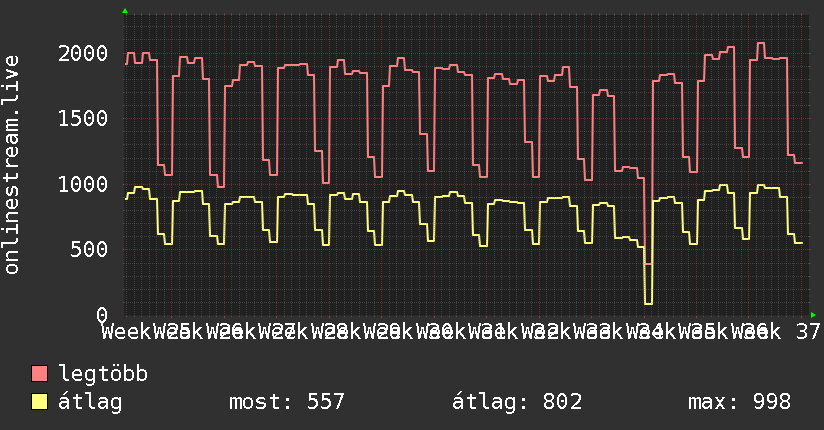
Task: Click the pink legtöbb legend swatch
Action: [x=39, y=374]
